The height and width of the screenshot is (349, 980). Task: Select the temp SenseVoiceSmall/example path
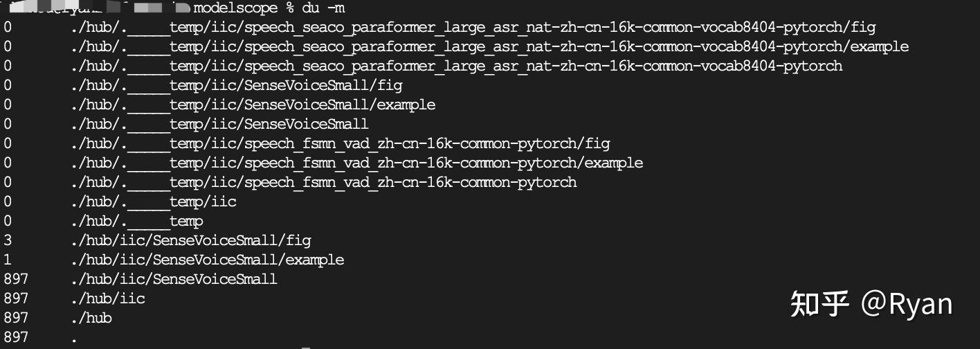[x=253, y=105]
